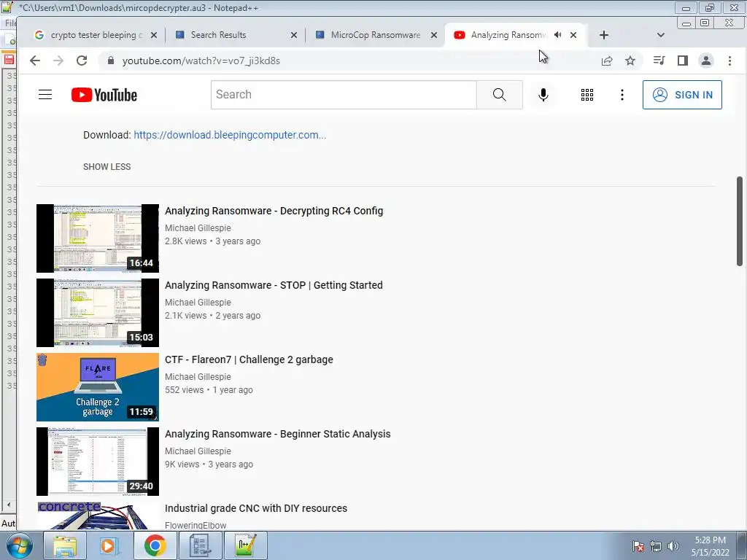Viewport: 747px width, 560px height.
Task: Toggle Chrome side panel
Action: tap(683, 61)
